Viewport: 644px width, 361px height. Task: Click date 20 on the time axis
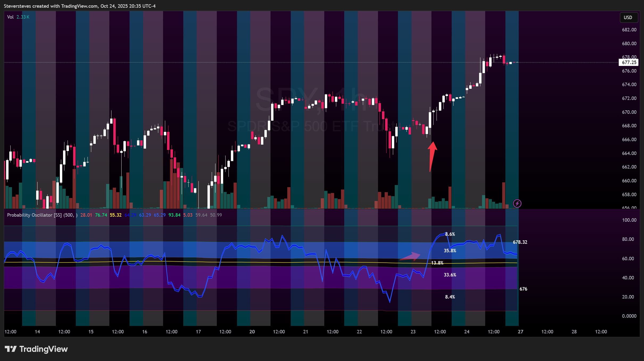[x=252, y=332]
